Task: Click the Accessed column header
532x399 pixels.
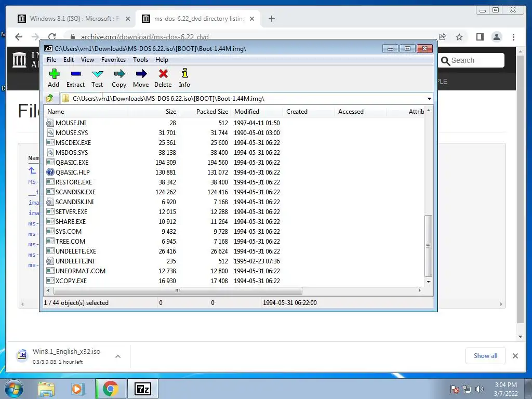Action: pos(361,112)
